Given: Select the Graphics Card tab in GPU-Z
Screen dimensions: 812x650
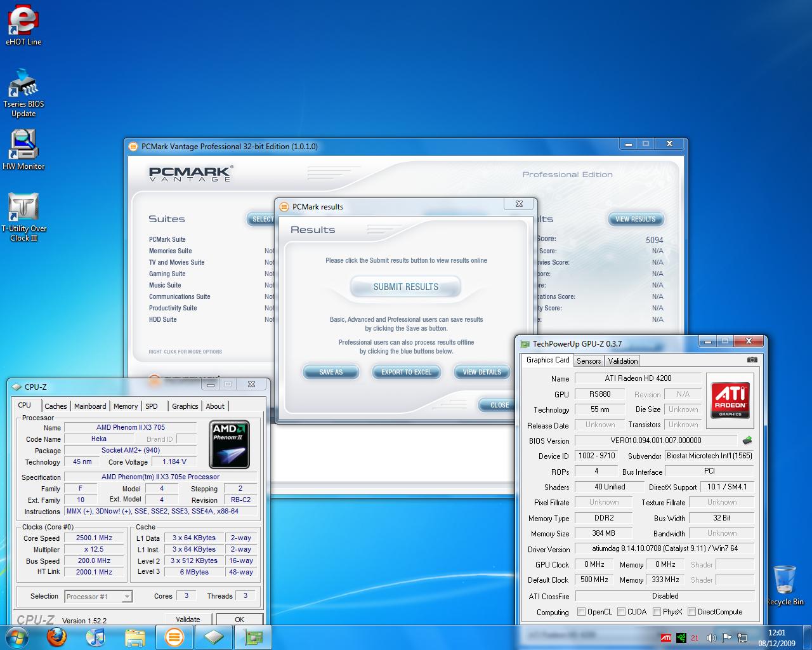Looking at the screenshot, I should tap(548, 360).
